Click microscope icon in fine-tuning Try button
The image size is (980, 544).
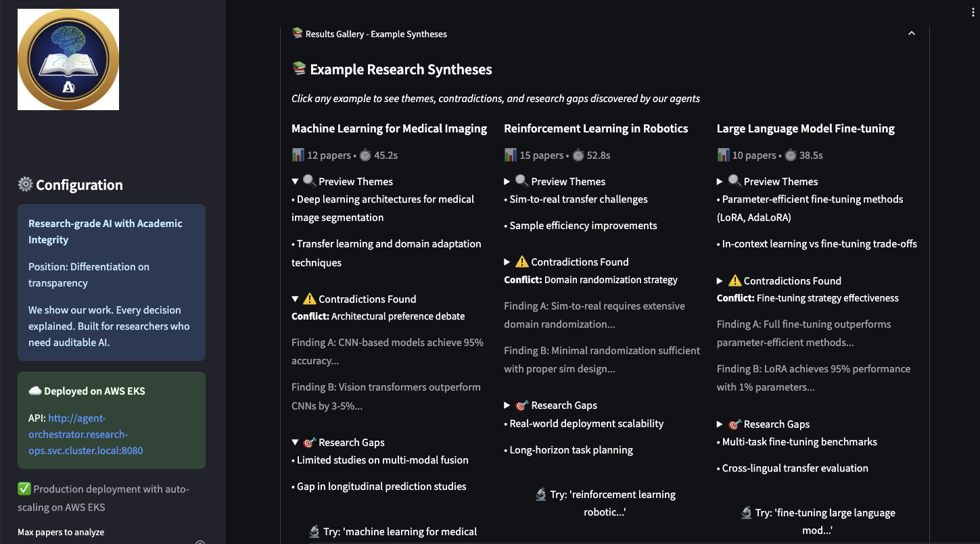click(746, 513)
